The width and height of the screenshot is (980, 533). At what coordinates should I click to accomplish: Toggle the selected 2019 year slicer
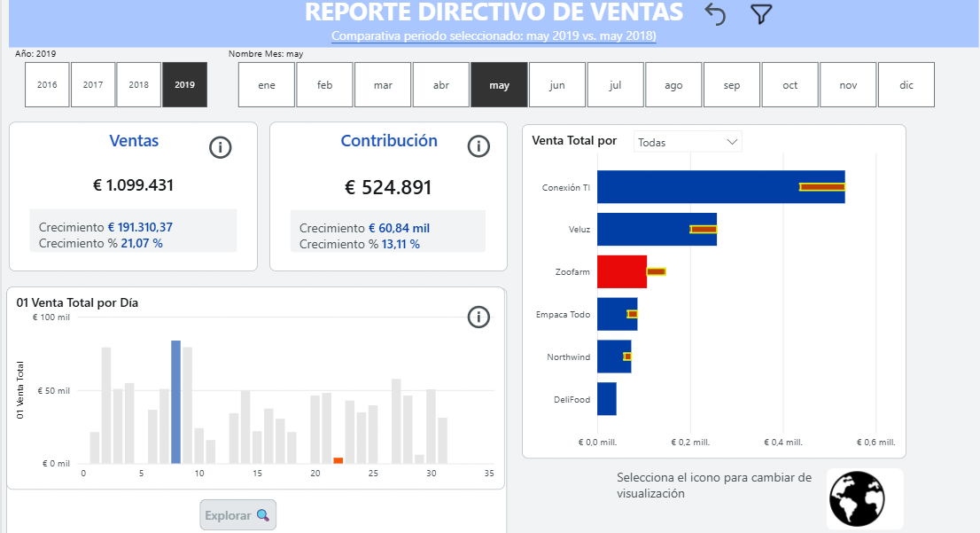pos(185,84)
